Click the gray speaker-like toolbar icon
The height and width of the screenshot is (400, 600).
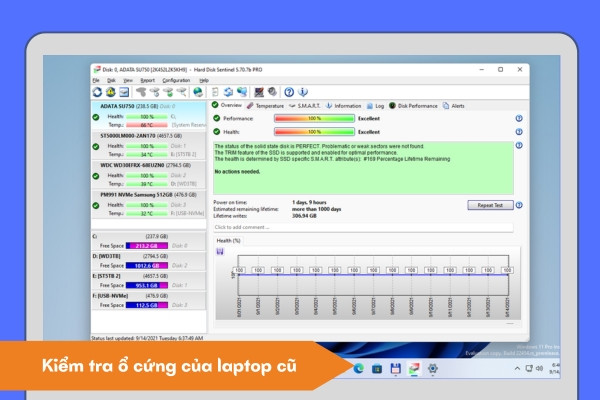(x=272, y=92)
